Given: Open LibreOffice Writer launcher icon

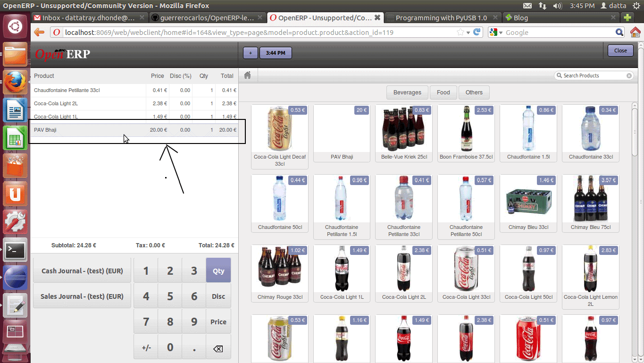Looking at the screenshot, I should tap(16, 110).
